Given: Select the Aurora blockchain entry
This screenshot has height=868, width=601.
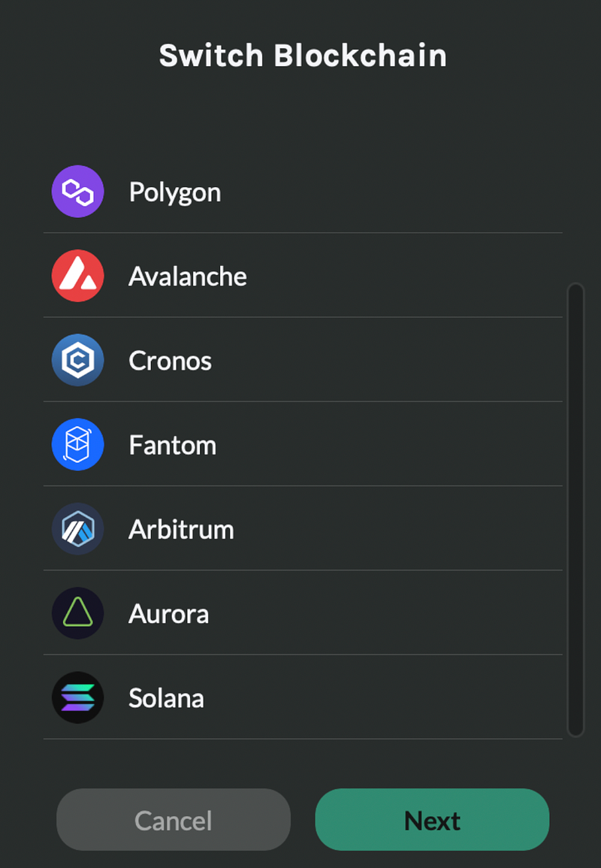Looking at the screenshot, I should 303,612.
